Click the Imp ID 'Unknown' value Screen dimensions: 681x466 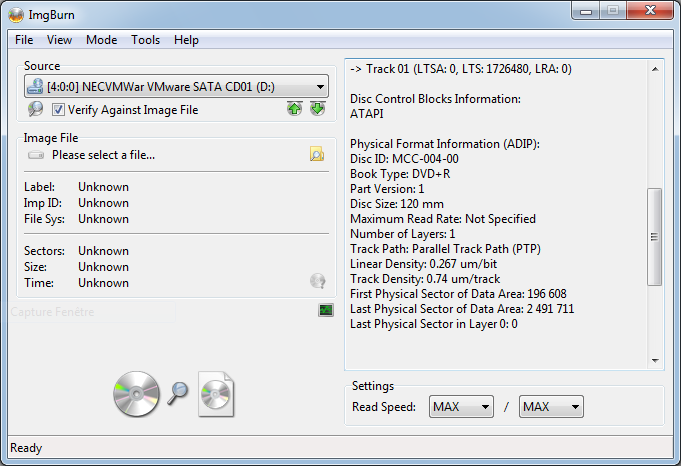103,203
